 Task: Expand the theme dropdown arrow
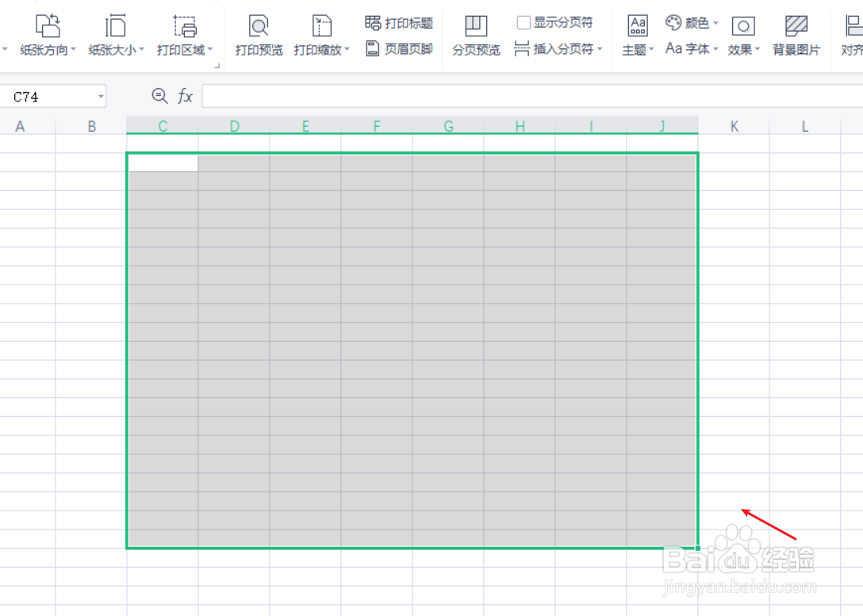651,49
